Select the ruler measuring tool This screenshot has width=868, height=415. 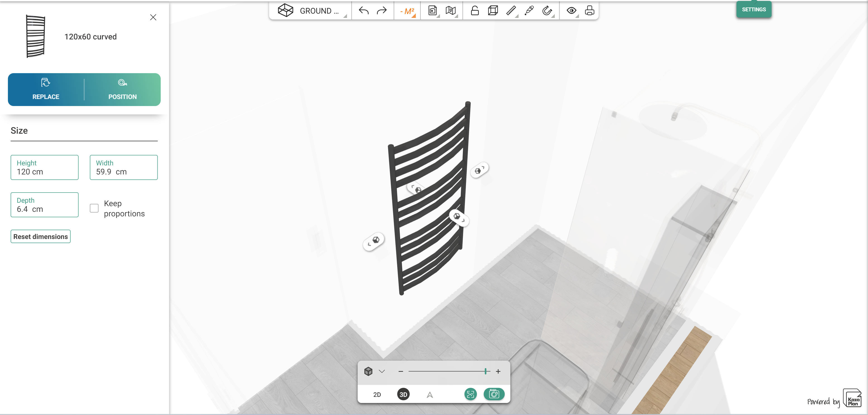pyautogui.click(x=511, y=11)
